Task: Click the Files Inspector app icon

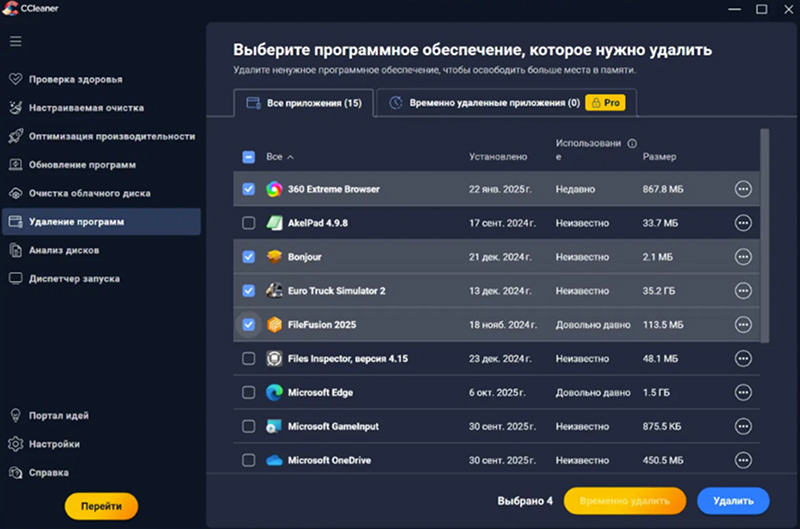Action: tap(274, 359)
